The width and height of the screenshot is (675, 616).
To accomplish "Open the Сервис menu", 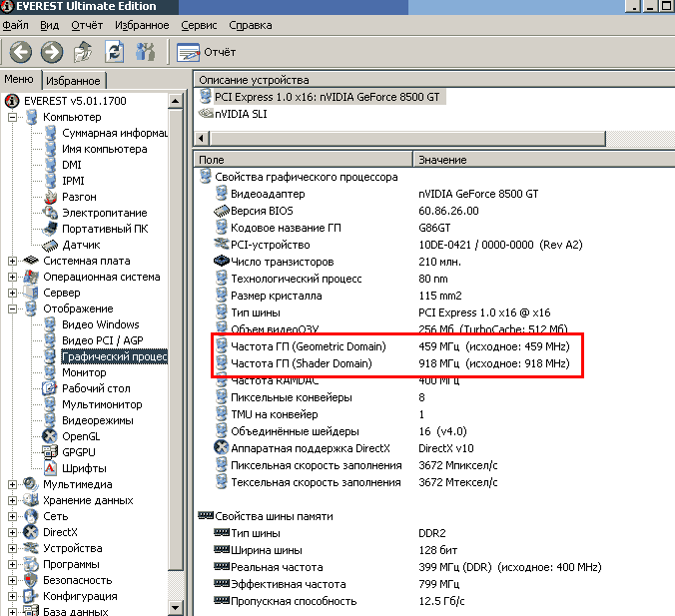I will (x=199, y=24).
